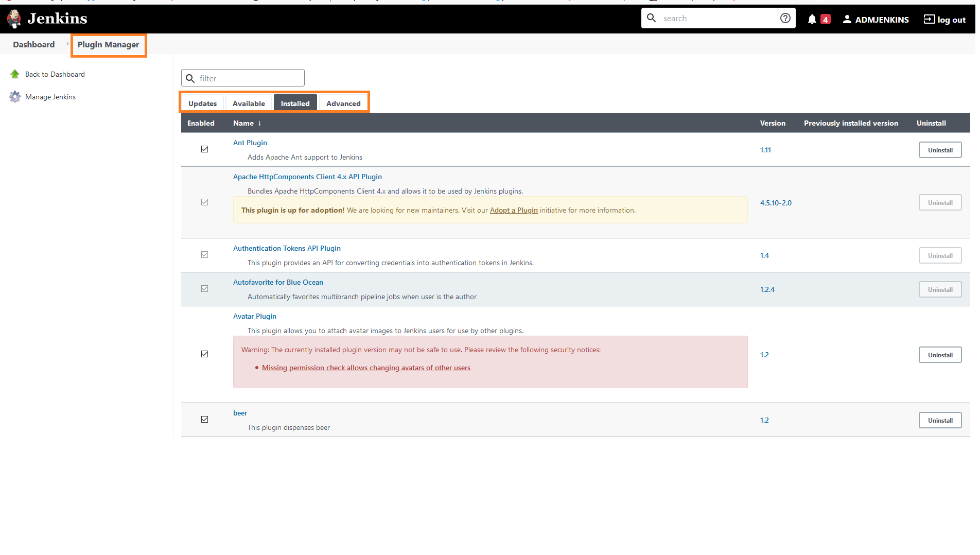The image size is (980, 555).
Task: Open the Manage Jenkins link
Action: point(50,97)
